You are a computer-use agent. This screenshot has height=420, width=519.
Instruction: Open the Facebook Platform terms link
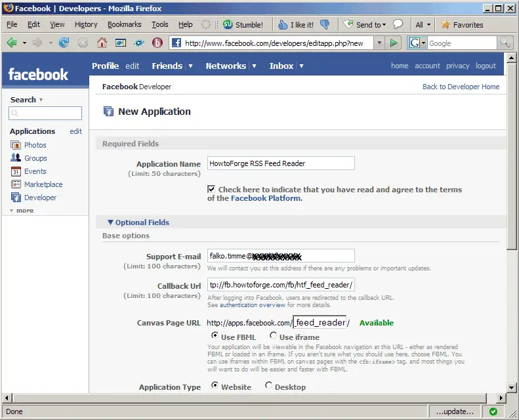[266, 198]
